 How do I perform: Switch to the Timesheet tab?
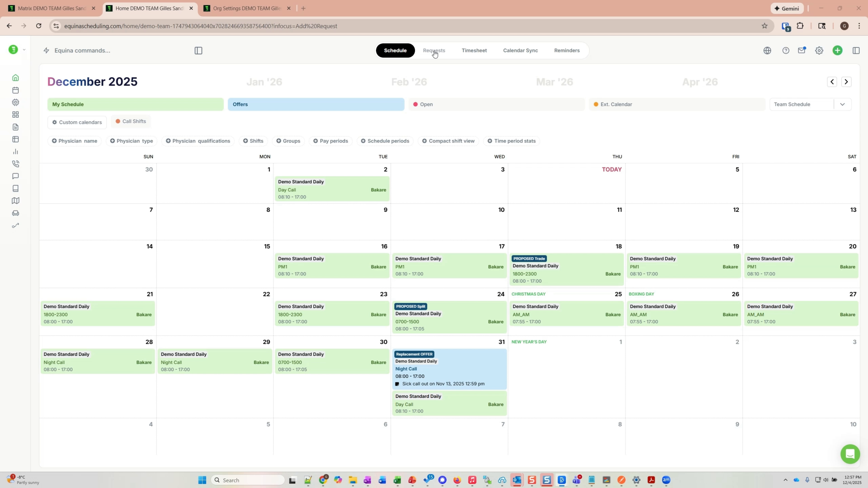click(x=474, y=50)
